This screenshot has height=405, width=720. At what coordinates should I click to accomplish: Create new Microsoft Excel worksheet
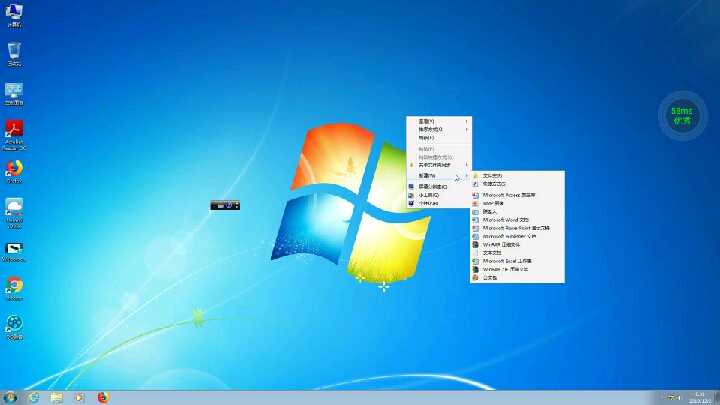(518, 261)
